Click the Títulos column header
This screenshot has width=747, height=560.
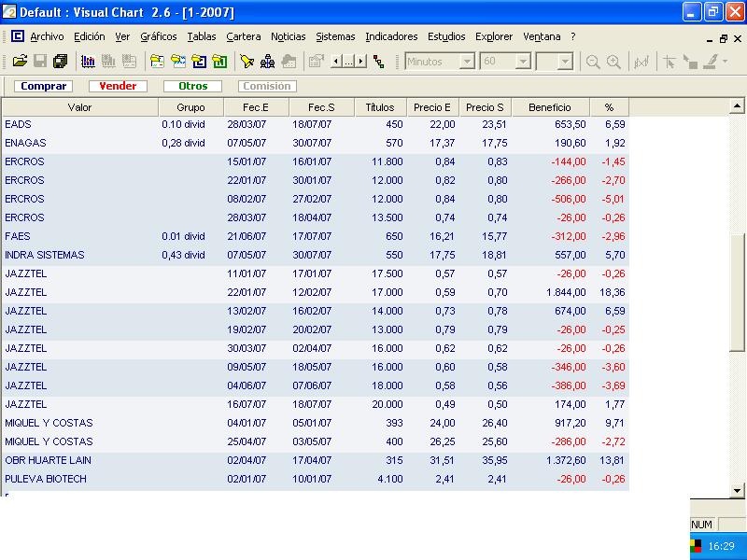pyautogui.click(x=380, y=107)
